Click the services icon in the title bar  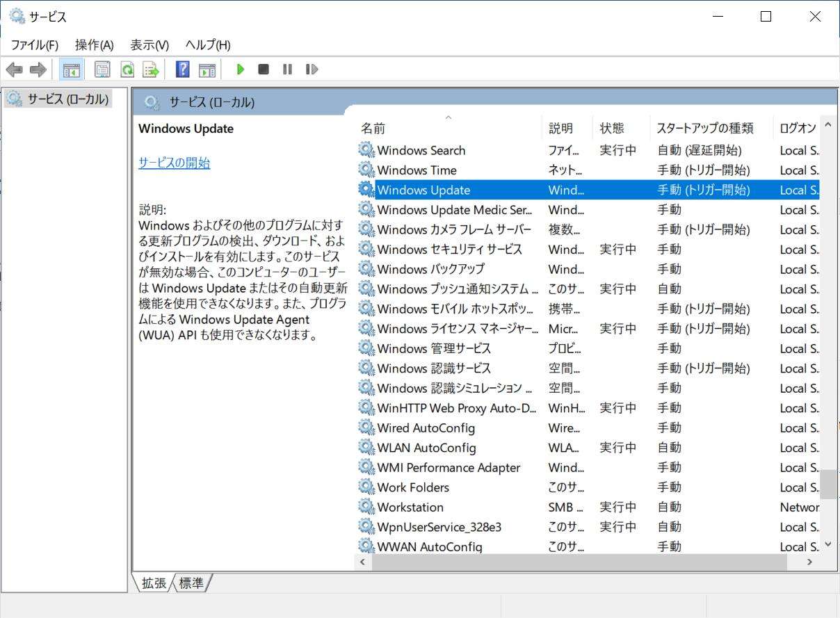[x=17, y=16]
